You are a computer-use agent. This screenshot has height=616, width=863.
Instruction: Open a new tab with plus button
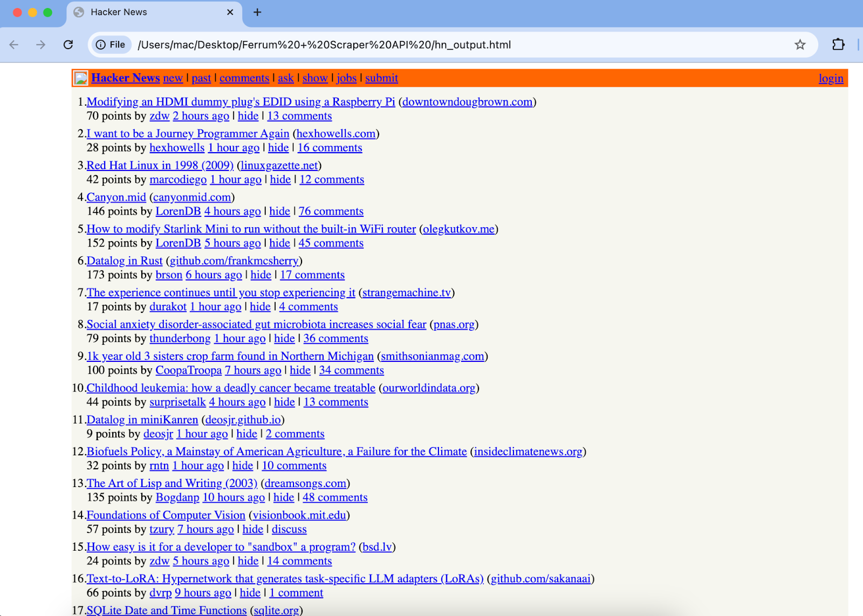(257, 12)
